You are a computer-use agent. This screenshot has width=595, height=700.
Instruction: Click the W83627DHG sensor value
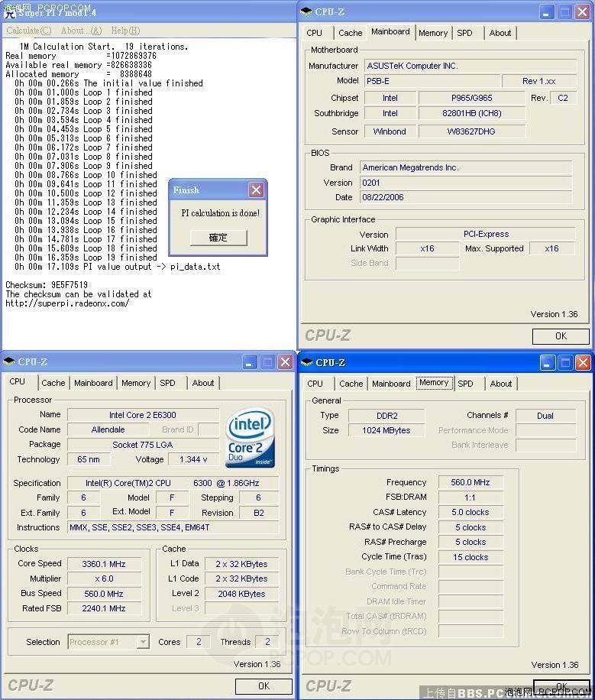click(x=471, y=131)
